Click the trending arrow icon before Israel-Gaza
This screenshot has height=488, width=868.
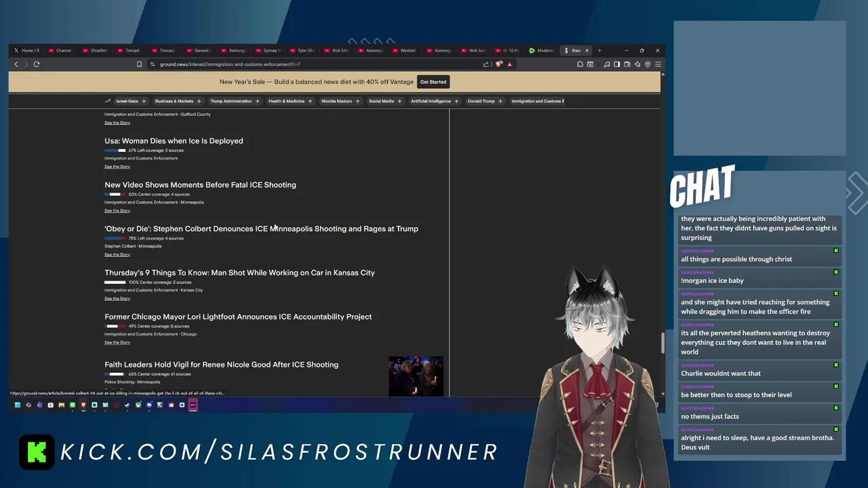[x=107, y=101]
